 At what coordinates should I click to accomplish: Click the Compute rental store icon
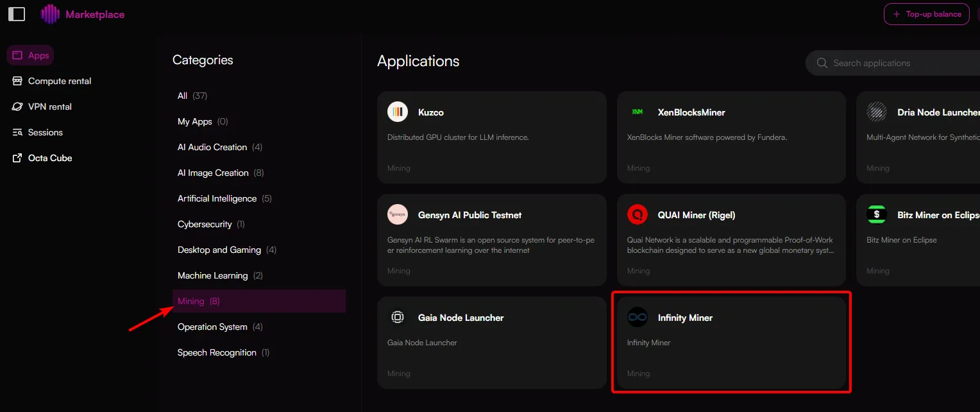tap(17, 81)
